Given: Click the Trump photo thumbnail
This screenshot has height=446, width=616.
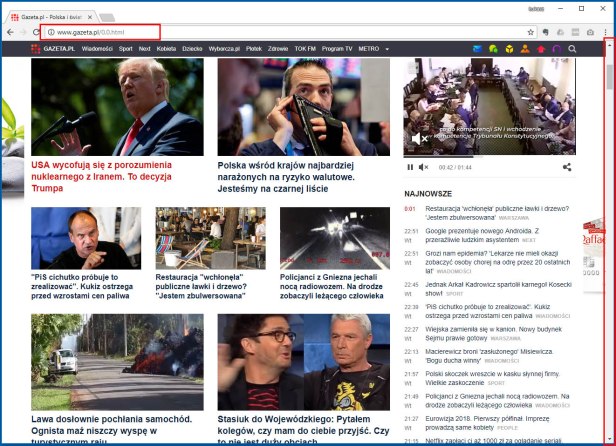Looking at the screenshot, I should coord(117,107).
